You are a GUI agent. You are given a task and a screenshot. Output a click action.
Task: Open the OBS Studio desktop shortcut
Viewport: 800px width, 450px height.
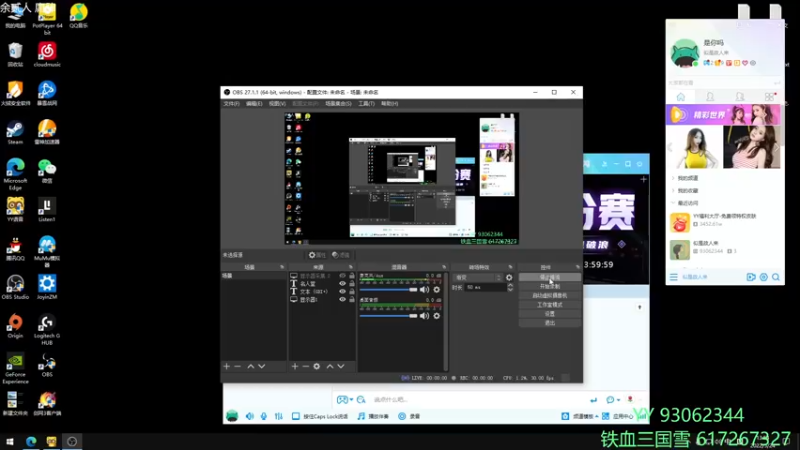15,287
